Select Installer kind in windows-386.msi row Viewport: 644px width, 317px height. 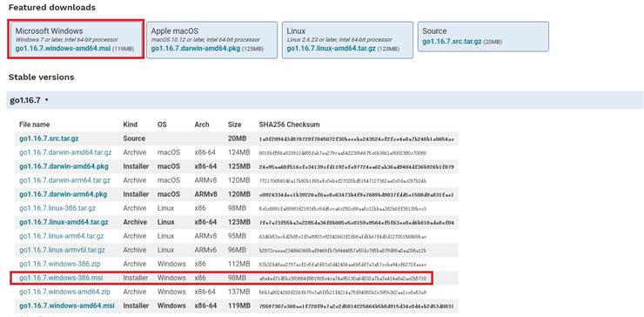pyautogui.click(x=136, y=278)
